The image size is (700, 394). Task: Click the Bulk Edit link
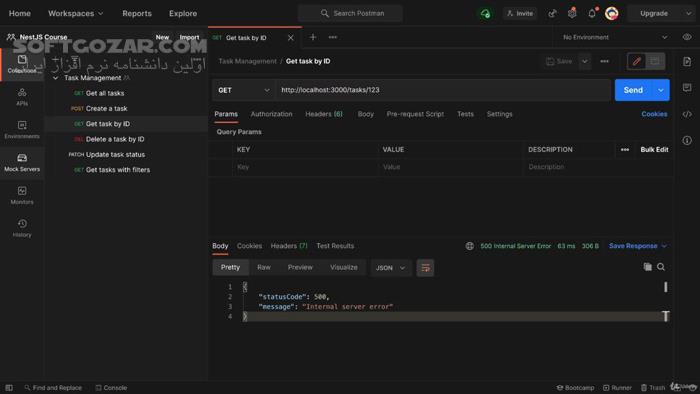pyautogui.click(x=654, y=149)
